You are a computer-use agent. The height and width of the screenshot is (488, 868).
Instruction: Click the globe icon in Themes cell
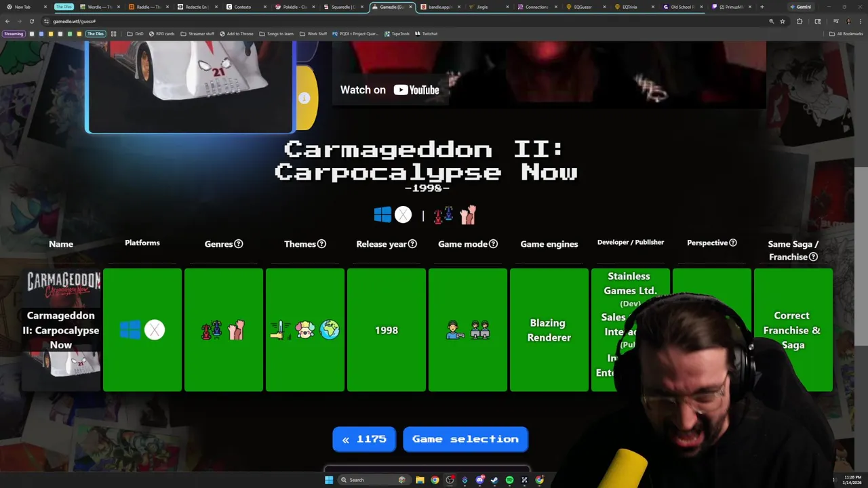click(330, 330)
